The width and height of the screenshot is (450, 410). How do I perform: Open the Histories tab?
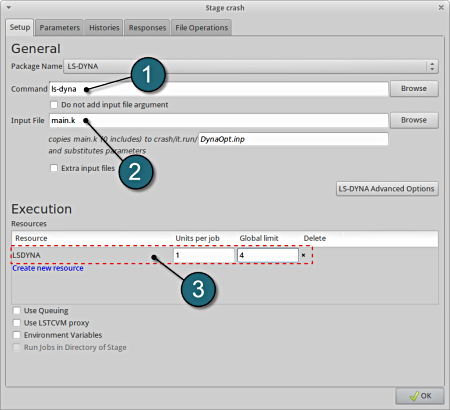click(104, 28)
